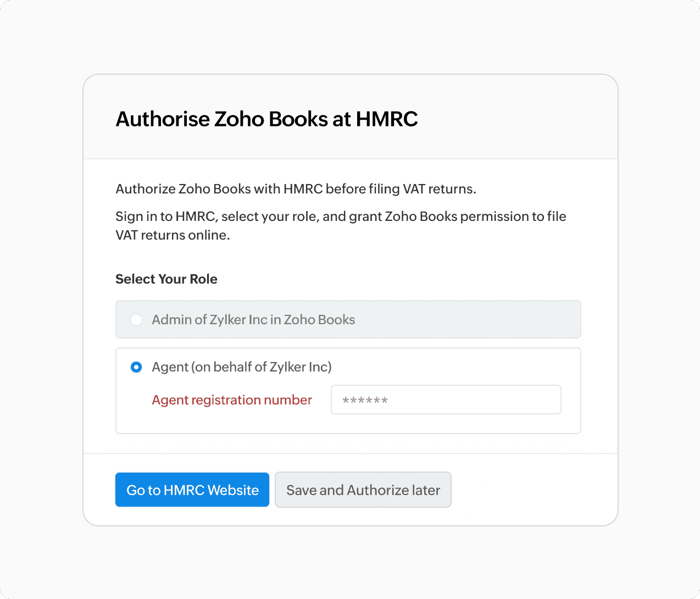Click the "Authorise Zoho Books at HMRC" title
The width and height of the screenshot is (700, 599).
tap(266, 119)
